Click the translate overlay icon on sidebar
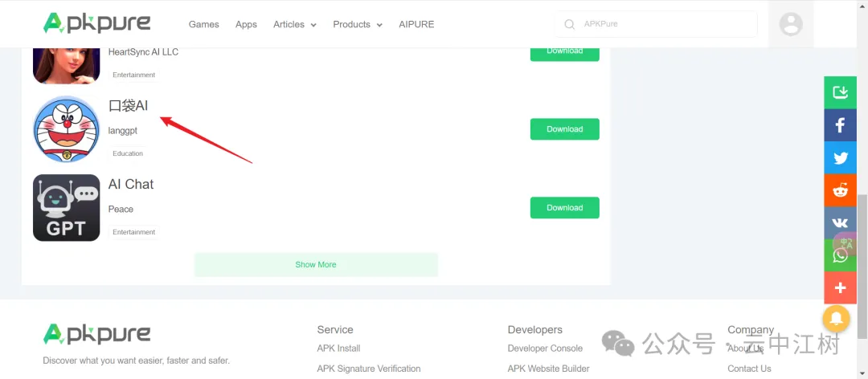 [845, 242]
